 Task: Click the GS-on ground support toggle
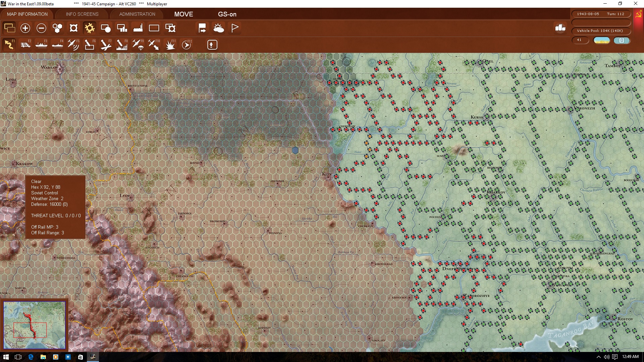tap(227, 14)
